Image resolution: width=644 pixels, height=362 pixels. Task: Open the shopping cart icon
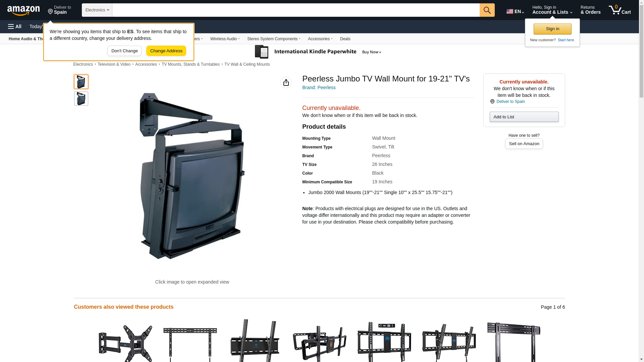[x=620, y=10]
